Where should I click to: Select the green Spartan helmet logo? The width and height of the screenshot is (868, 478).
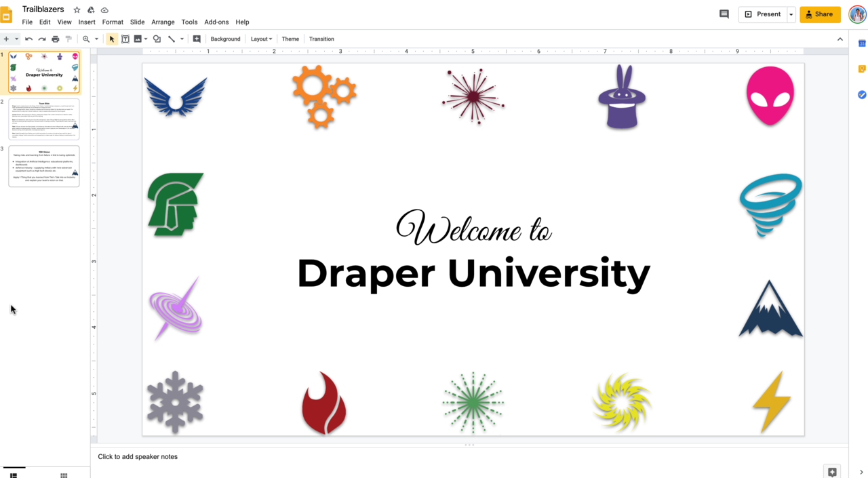pos(175,204)
